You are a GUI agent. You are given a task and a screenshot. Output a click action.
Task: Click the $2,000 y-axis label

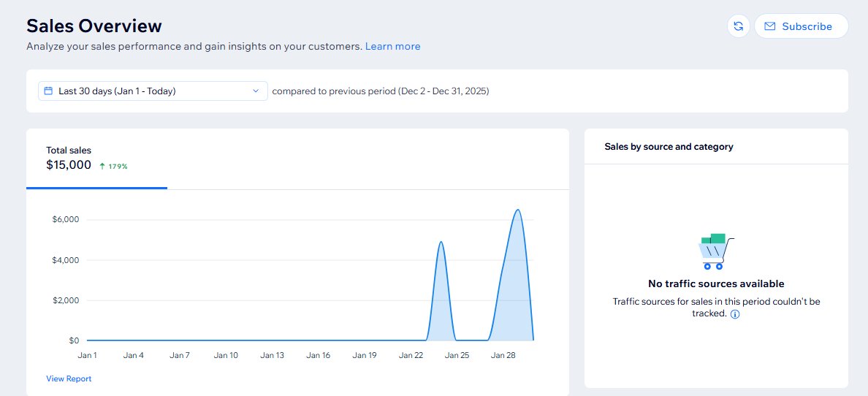[66, 301]
